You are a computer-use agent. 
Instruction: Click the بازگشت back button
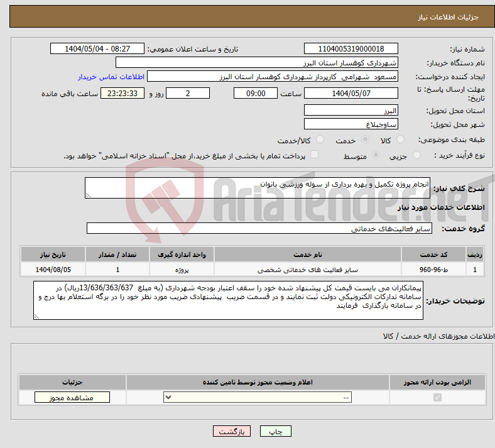tap(232, 431)
